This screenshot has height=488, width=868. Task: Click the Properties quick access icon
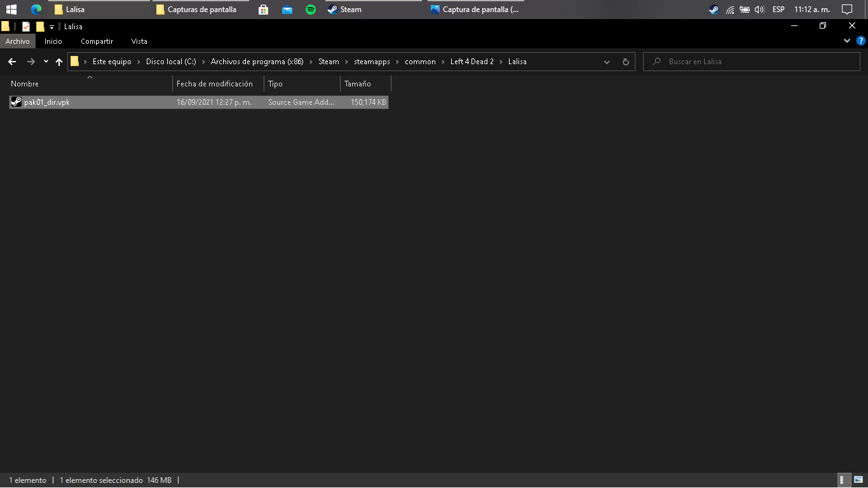tap(26, 27)
